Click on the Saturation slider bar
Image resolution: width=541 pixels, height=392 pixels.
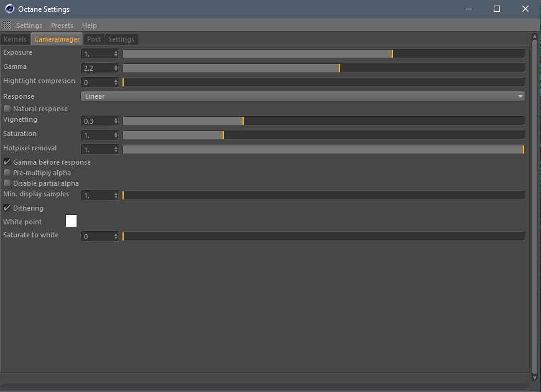[324, 135]
